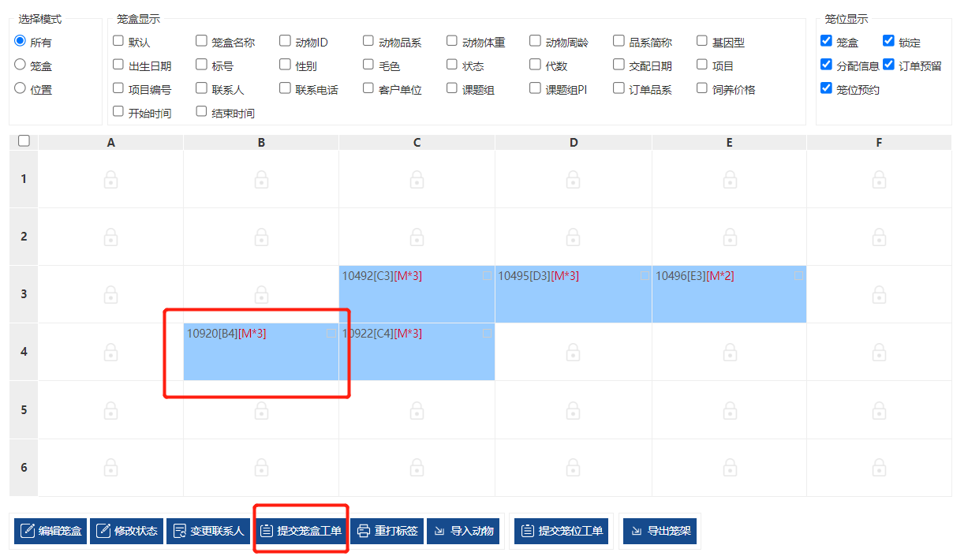The width and height of the screenshot is (968, 560).
Task: Click the lock icon in cell B1
Action: 261,180
